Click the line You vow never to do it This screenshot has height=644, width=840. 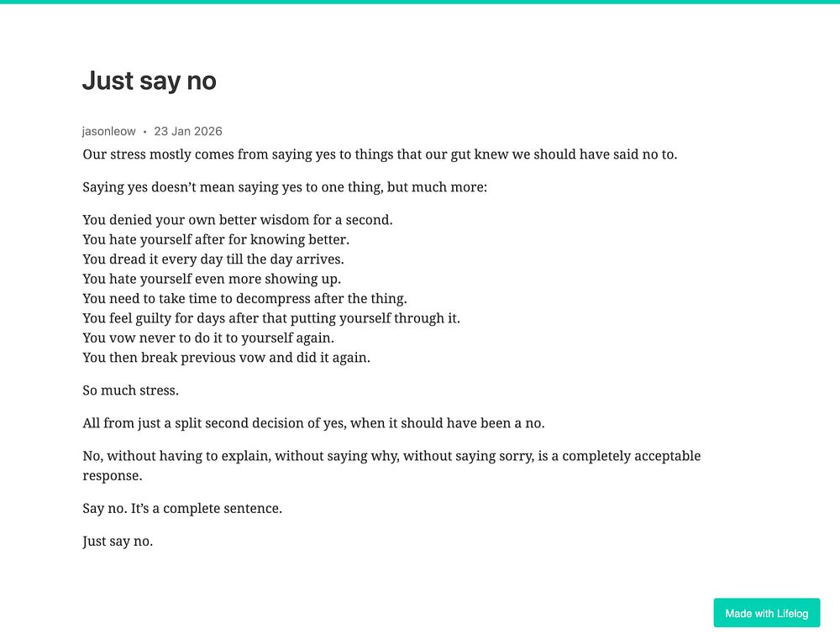pyautogui.click(x=208, y=338)
